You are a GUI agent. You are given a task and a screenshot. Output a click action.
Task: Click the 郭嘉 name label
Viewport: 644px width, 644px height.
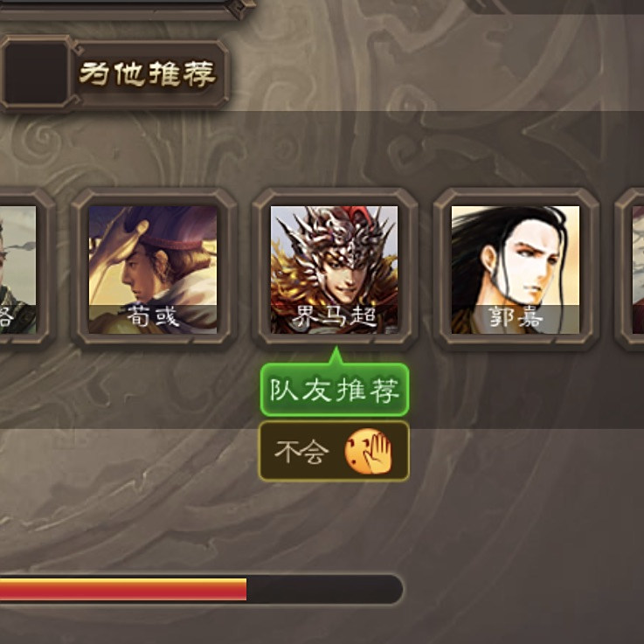[516, 317]
